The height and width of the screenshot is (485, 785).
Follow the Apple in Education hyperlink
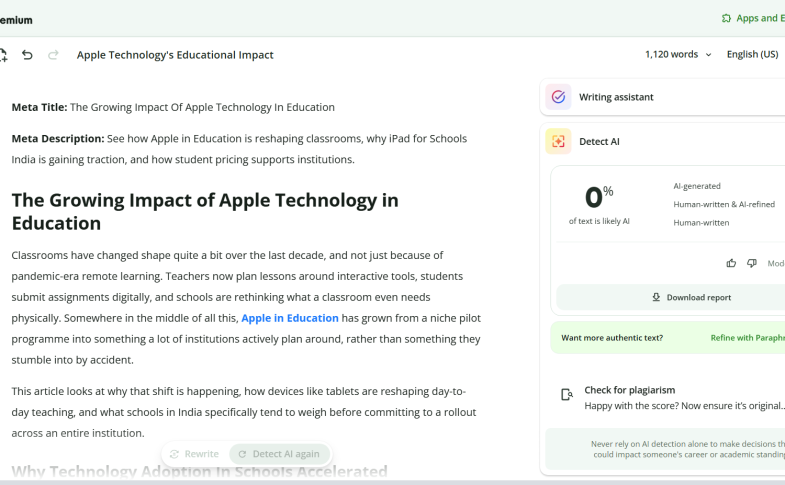[x=290, y=318]
